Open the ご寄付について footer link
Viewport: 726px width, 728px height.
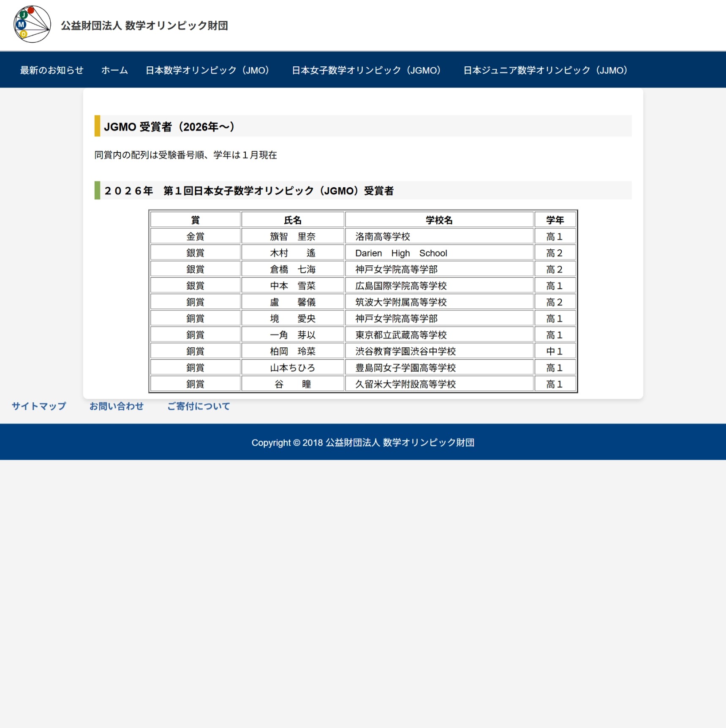coord(198,406)
